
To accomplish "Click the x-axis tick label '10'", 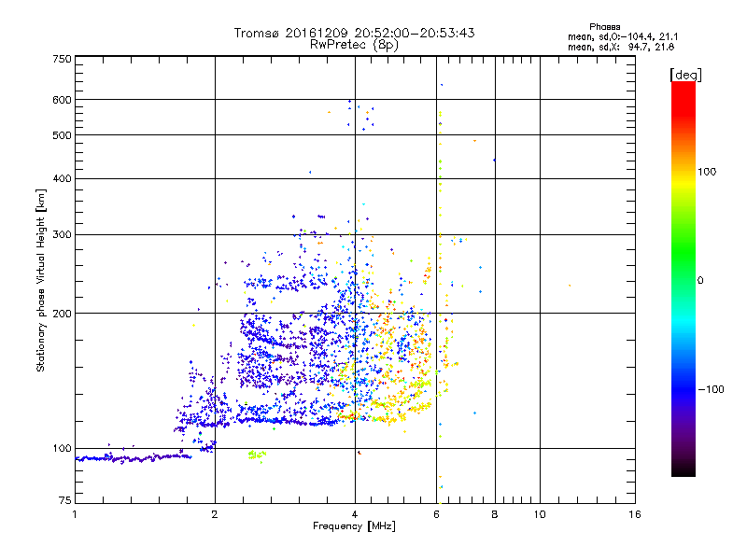I will pyautogui.click(x=540, y=514).
